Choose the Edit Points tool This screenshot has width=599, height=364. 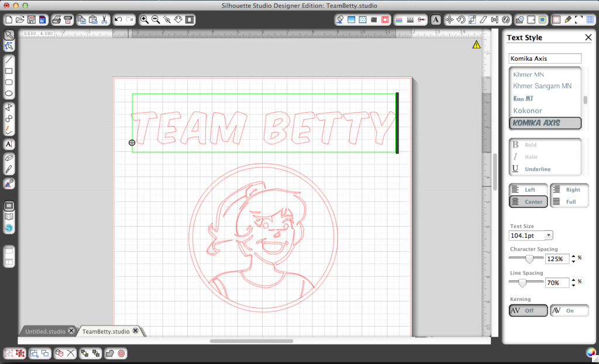click(9, 47)
